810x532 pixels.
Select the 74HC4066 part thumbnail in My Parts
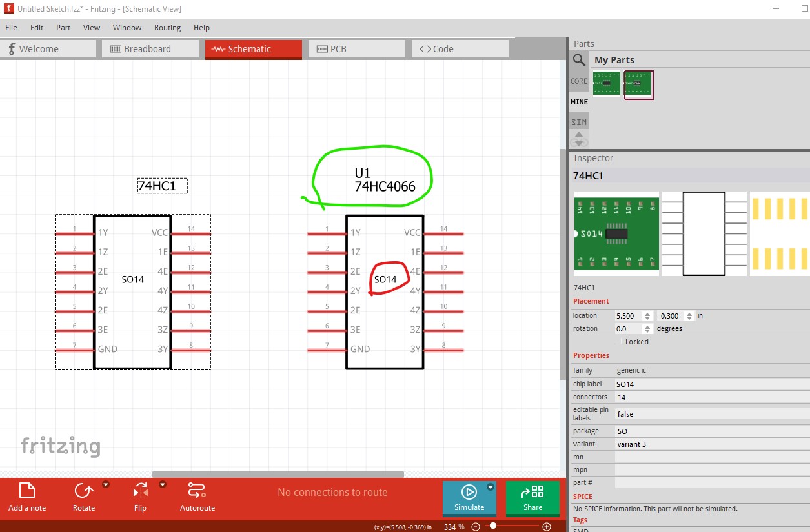pos(639,84)
